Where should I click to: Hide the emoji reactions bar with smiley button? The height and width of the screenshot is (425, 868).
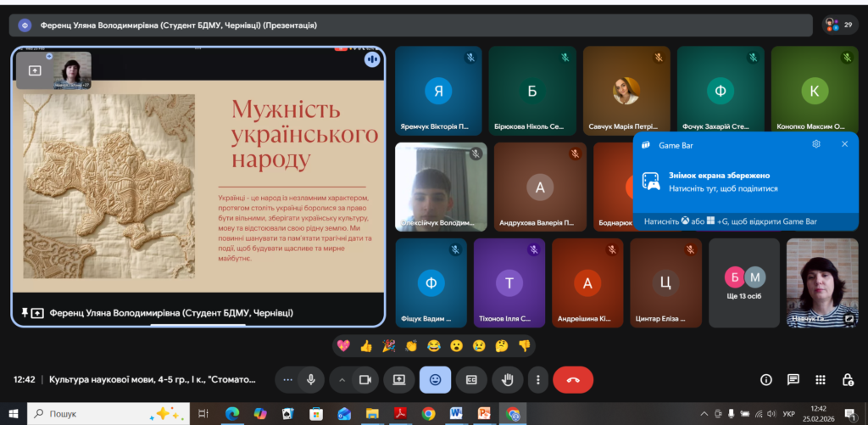tap(435, 379)
